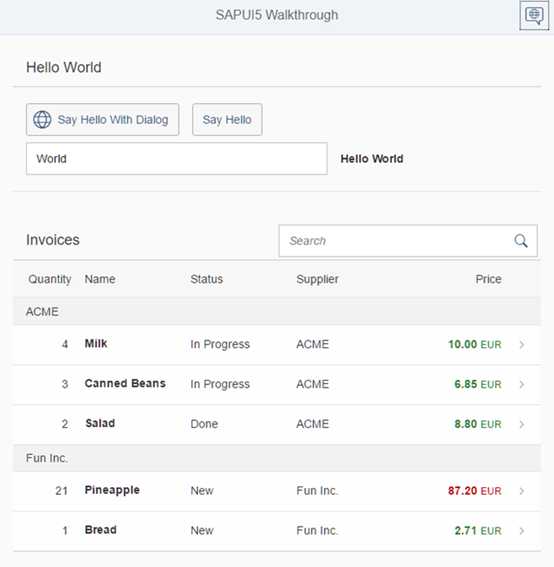Click In Progress status of Milk
The image size is (554, 567).
[220, 344]
